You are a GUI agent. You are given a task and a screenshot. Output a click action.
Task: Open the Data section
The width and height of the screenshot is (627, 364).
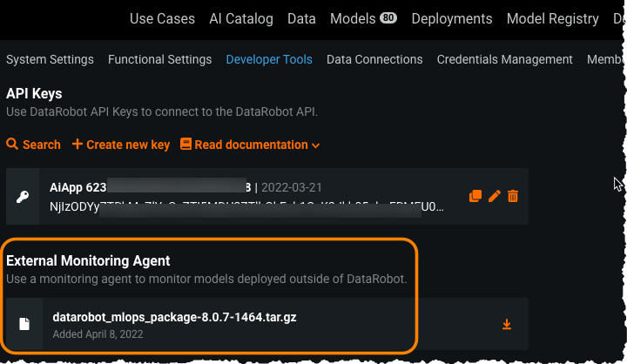pyautogui.click(x=301, y=18)
